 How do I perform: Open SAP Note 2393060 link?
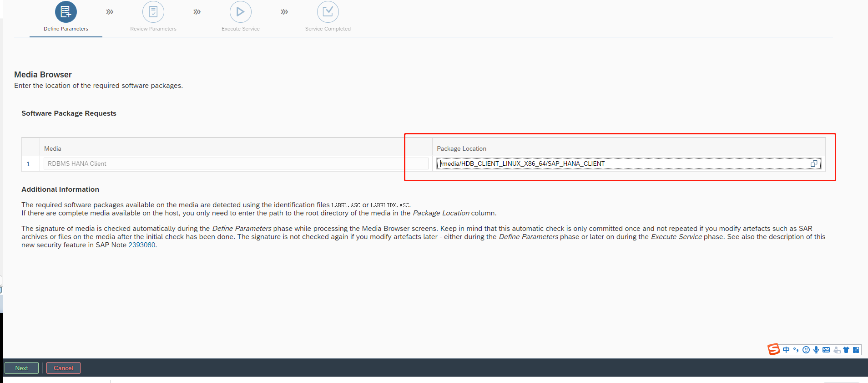141,245
